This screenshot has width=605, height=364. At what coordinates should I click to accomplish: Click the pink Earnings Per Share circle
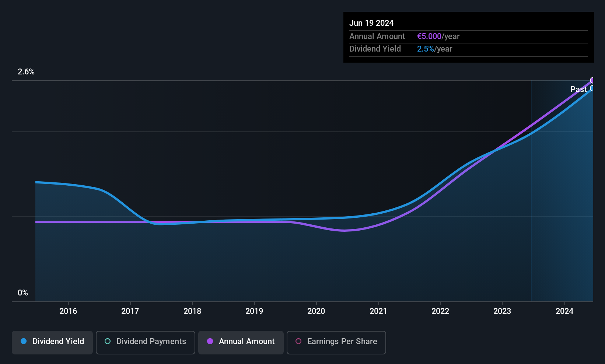pos(298,341)
